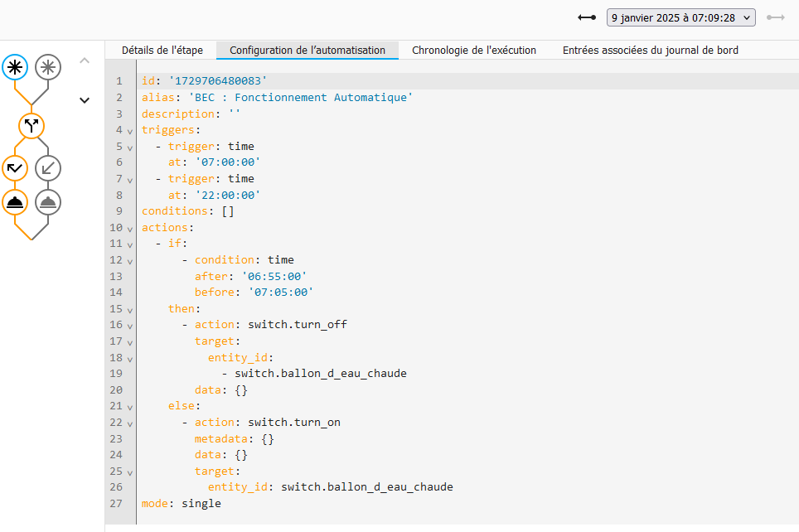Collapse the triggers block on line 4

(x=130, y=131)
